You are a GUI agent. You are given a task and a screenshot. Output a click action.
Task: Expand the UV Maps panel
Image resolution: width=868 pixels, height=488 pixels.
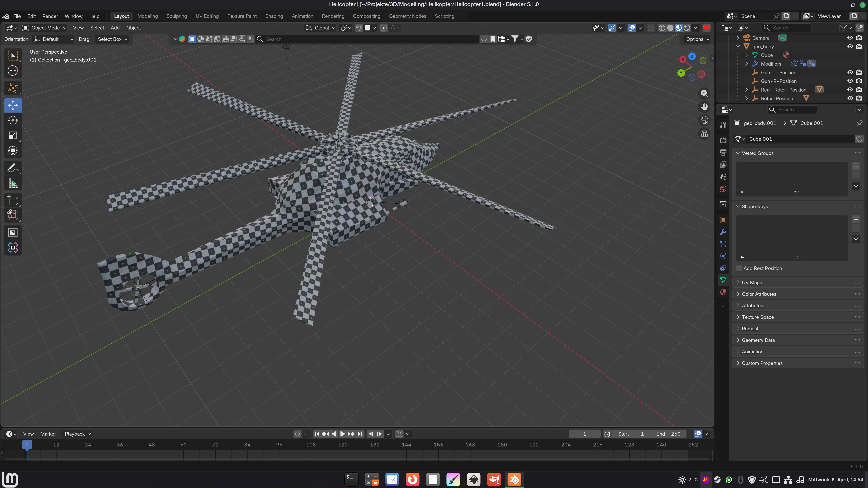[x=798, y=282]
